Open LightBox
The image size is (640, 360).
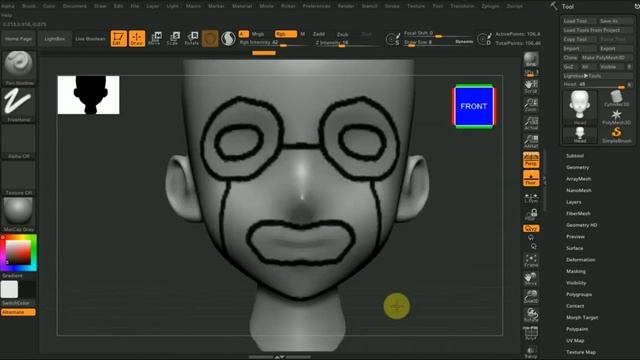pos(55,39)
